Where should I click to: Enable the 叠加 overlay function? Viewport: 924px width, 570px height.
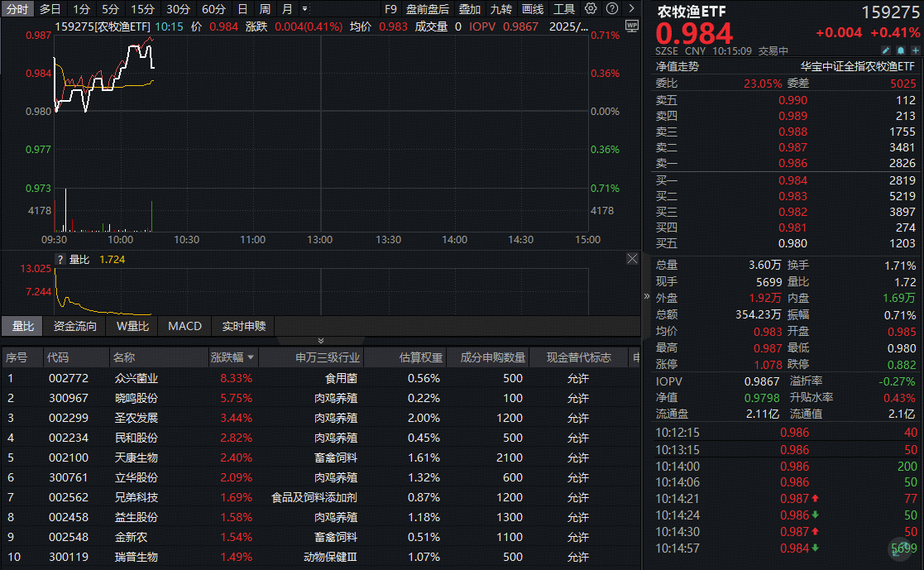[469, 9]
